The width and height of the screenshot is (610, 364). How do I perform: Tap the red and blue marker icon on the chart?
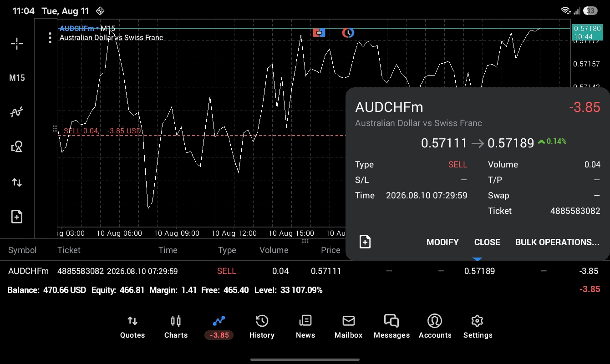[319, 33]
